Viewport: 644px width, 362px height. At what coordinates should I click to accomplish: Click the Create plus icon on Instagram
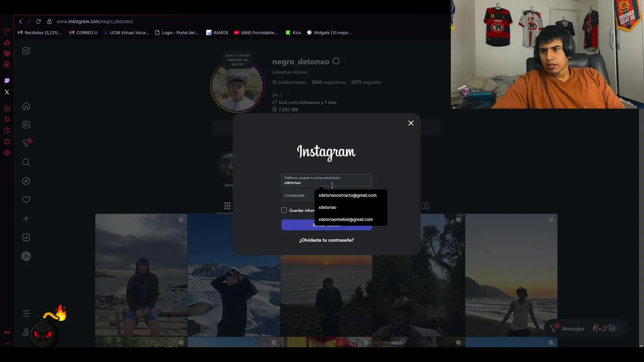coord(26,218)
